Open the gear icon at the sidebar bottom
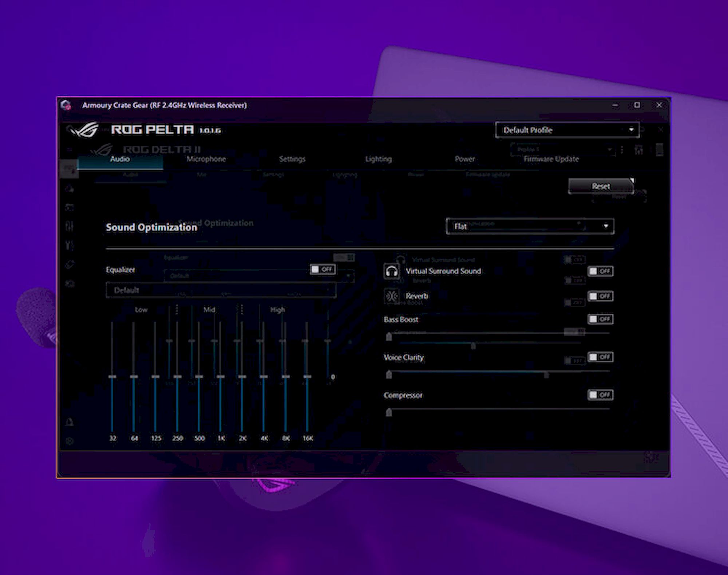The width and height of the screenshot is (728, 575). (x=70, y=441)
